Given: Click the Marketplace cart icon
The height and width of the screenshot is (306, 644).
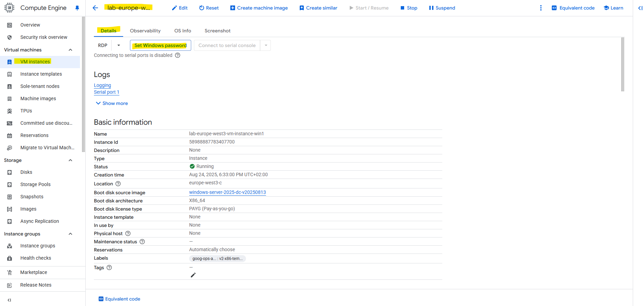Looking at the screenshot, I should pos(10,273).
